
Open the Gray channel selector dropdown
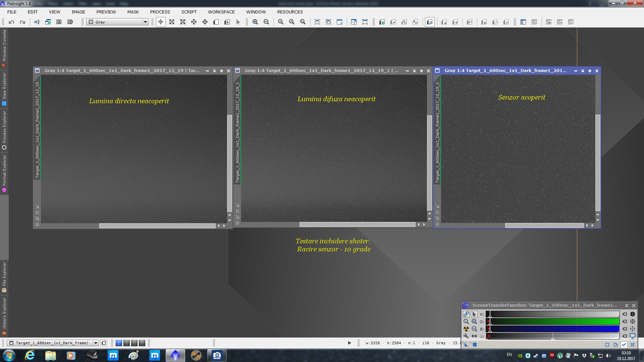pos(145,22)
